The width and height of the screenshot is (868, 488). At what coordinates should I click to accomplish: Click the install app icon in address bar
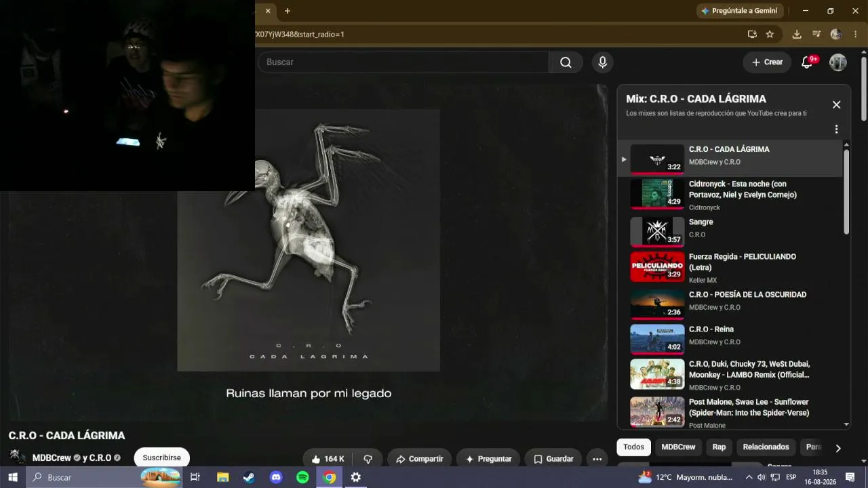pyautogui.click(x=752, y=34)
